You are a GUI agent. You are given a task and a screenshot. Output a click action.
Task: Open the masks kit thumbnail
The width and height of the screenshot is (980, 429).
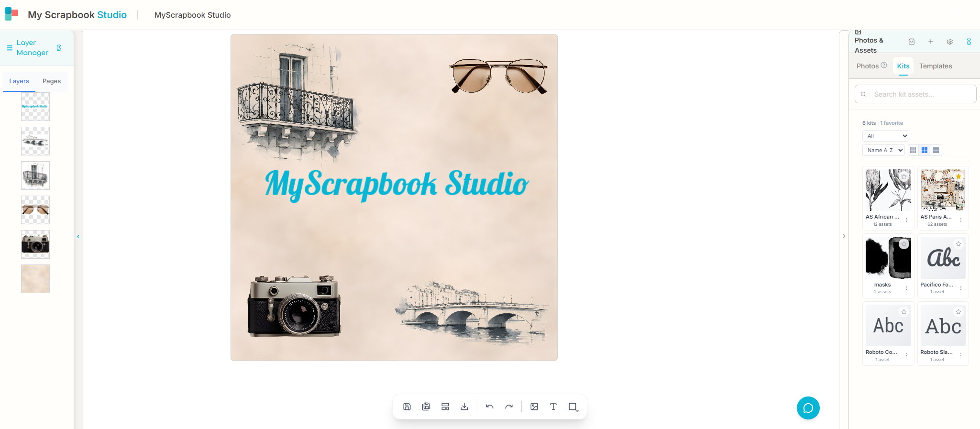pyautogui.click(x=888, y=257)
